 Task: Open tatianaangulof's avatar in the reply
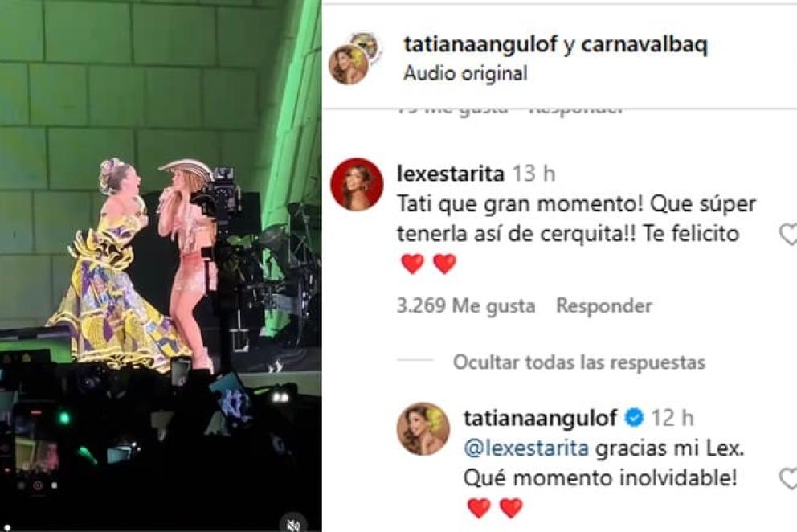[423, 429]
